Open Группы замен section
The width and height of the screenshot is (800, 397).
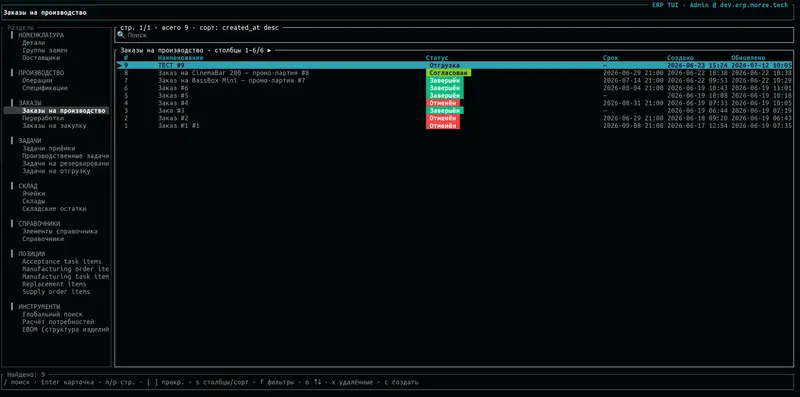44,51
